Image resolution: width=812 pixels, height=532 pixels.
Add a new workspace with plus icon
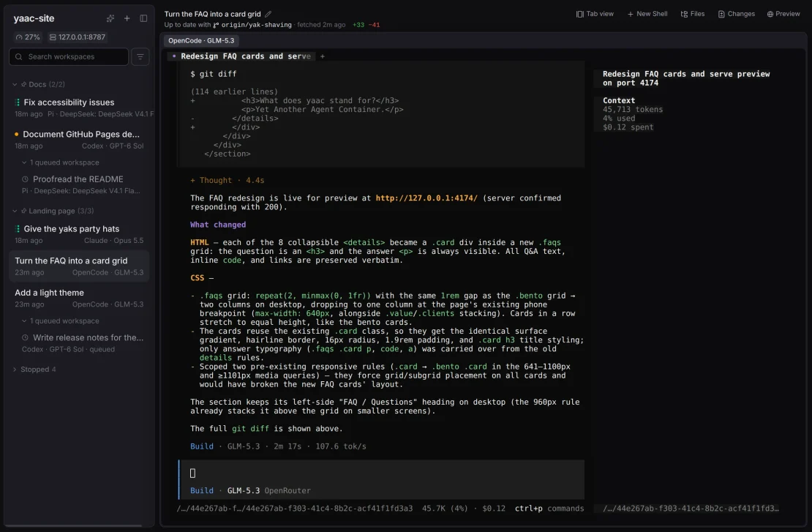(x=127, y=18)
